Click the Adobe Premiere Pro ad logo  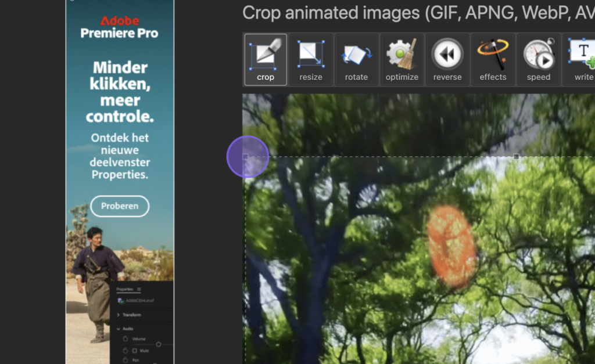coord(120,27)
